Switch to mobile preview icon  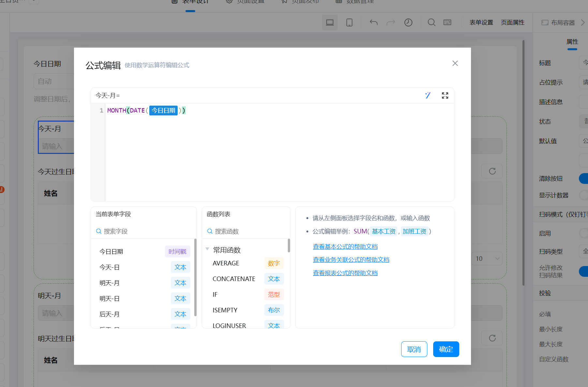point(349,22)
